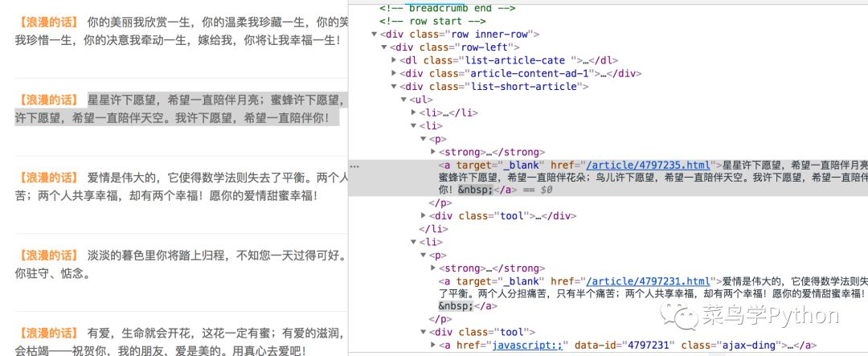Viewport: 868px width, 356px height.
Task: Select the &nbsp; entity below article 4797231 text
Action: (456, 306)
